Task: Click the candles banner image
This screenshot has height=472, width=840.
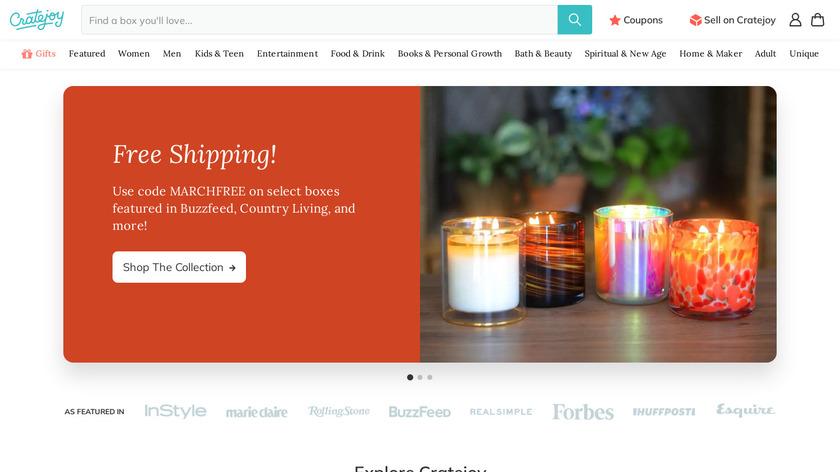Action: tap(598, 224)
